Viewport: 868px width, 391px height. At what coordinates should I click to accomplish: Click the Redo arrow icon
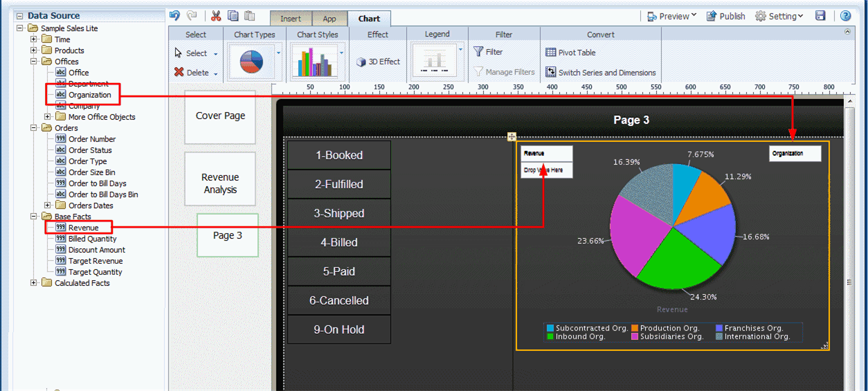coord(192,15)
